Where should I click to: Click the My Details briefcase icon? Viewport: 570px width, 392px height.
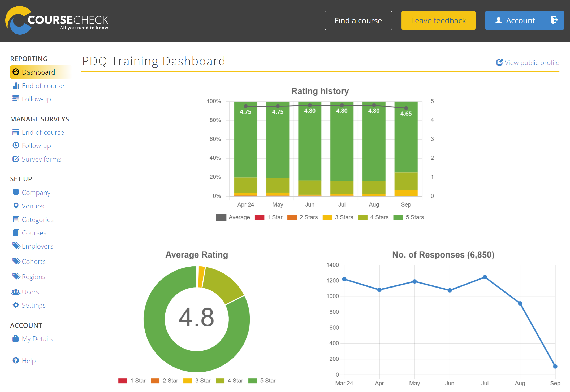16,338
